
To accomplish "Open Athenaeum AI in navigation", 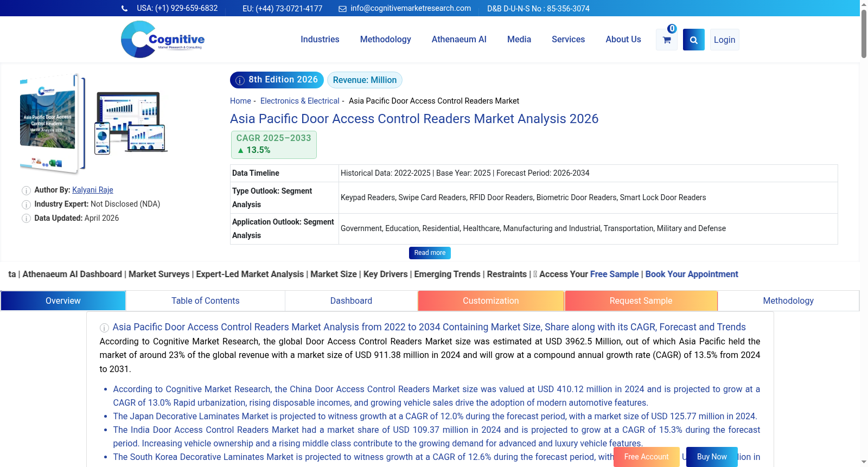I will (459, 40).
